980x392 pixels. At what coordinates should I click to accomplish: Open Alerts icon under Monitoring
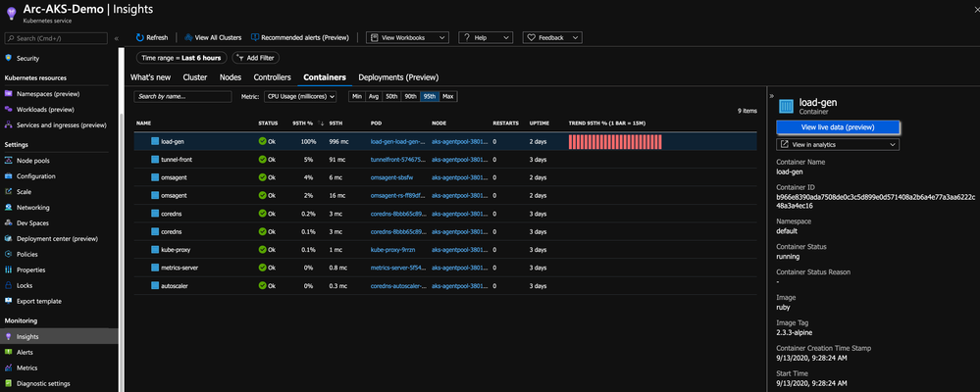click(x=9, y=352)
